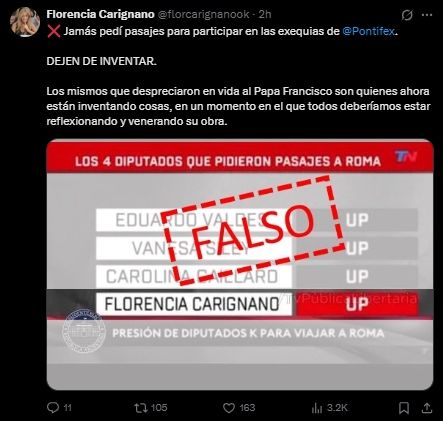This screenshot has height=421, width=443.
Task: Click the 3.2K views count
Action: (337, 408)
